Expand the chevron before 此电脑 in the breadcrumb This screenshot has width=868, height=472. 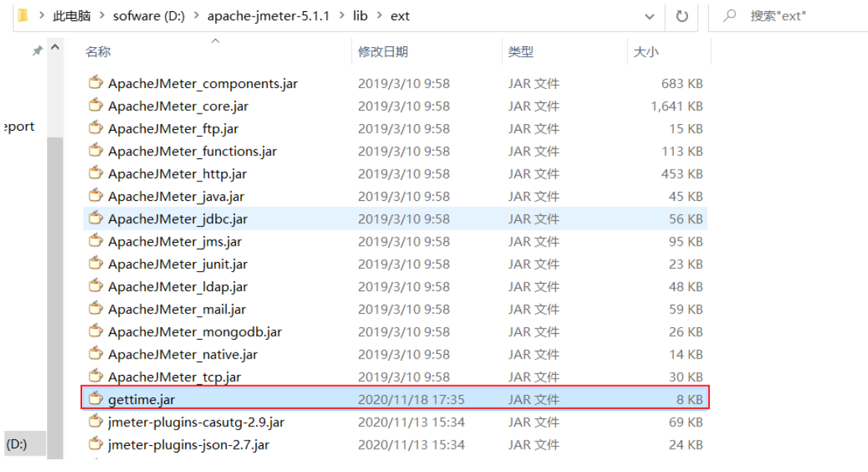tap(42, 16)
